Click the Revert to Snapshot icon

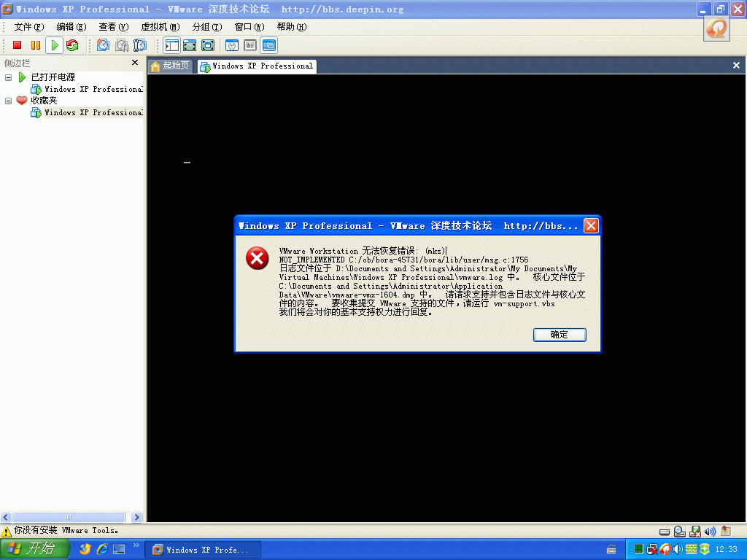122,45
